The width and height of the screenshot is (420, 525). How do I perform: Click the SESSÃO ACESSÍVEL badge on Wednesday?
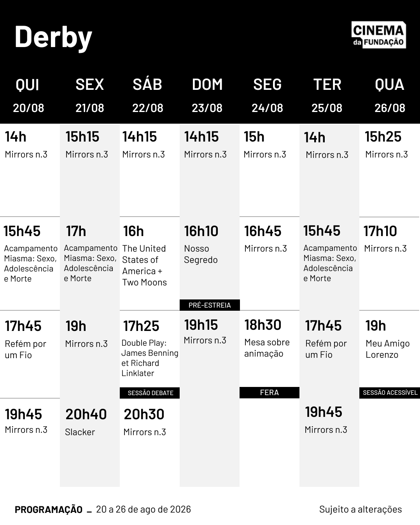[390, 392]
